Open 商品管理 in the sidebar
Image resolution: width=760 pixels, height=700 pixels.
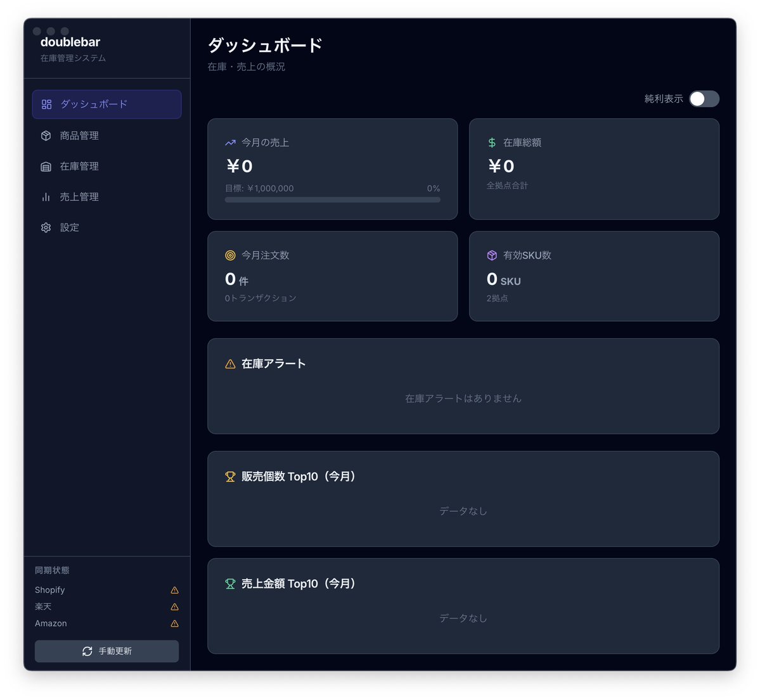click(106, 136)
